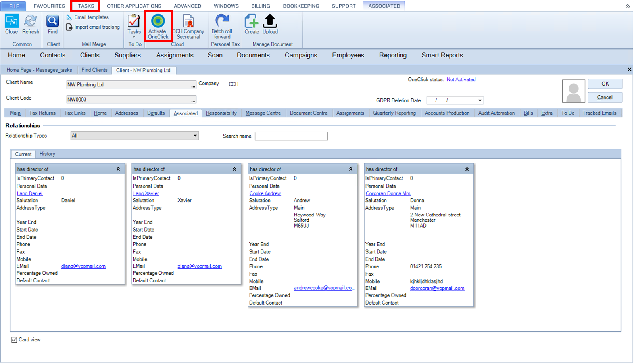The width and height of the screenshot is (634, 364).
Task: Switch to the BILLING ribbon tab
Action: (261, 6)
